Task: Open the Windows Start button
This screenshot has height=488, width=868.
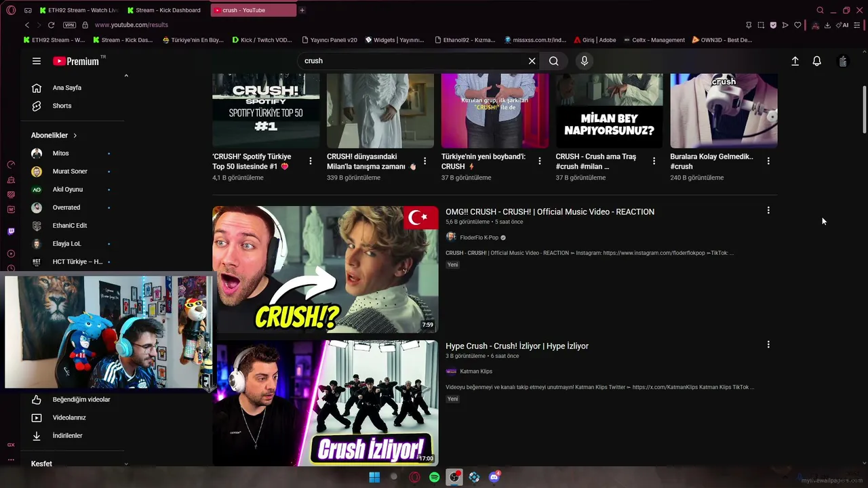Action: (374, 477)
